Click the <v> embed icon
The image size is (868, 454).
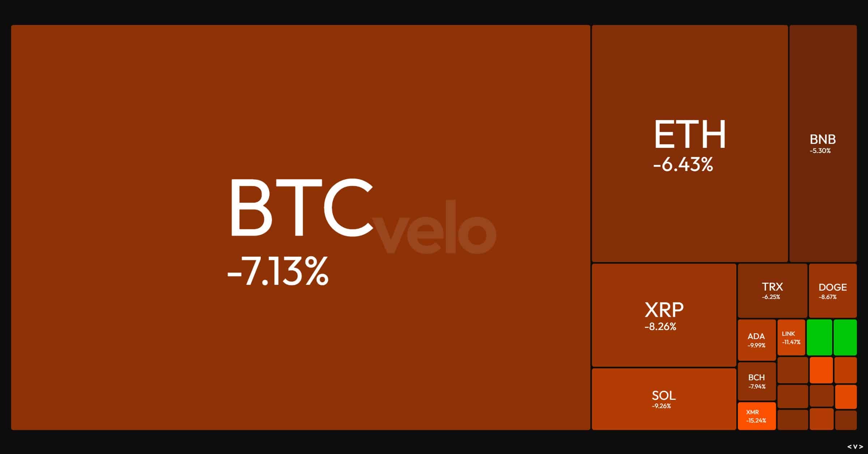click(855, 447)
